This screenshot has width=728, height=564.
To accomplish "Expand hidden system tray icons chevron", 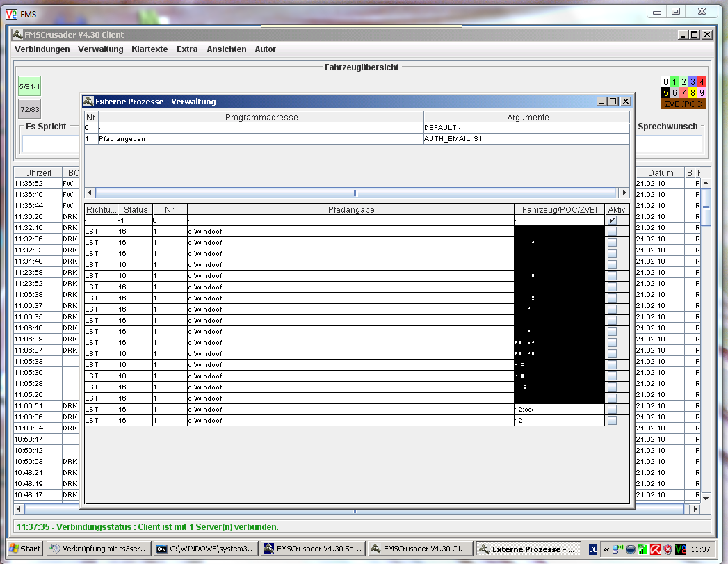I will [x=606, y=549].
